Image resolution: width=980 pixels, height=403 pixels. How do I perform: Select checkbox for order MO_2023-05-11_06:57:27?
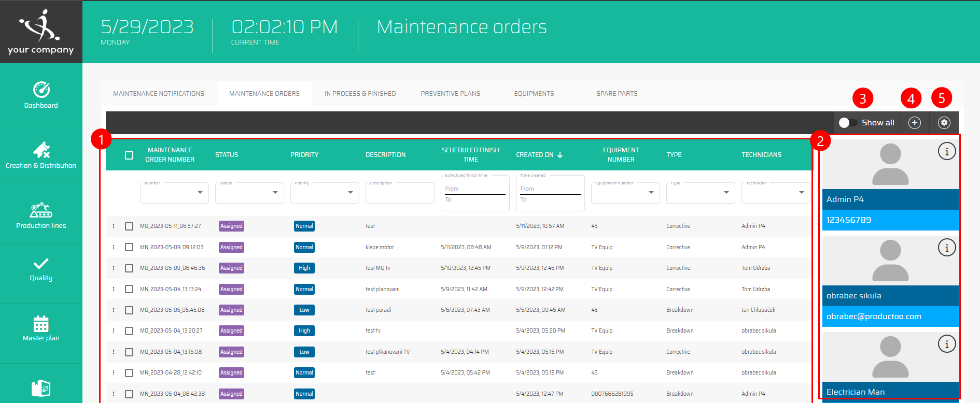[x=129, y=226]
